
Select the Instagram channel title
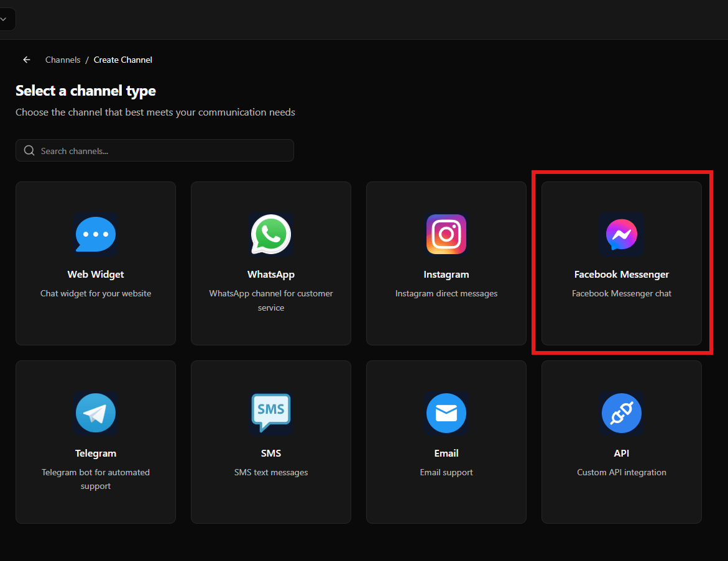[446, 274]
